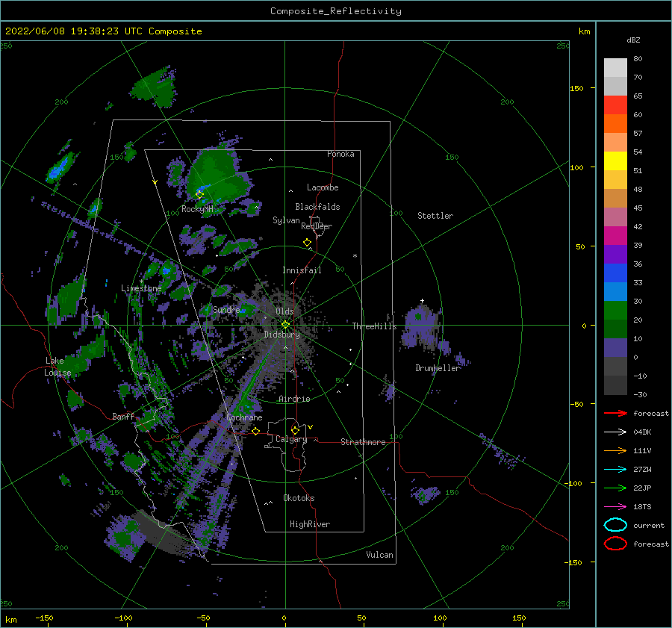Viewport: 672px width, 628px height.
Task: Click the yellow km label at top right
Action: 584,31
